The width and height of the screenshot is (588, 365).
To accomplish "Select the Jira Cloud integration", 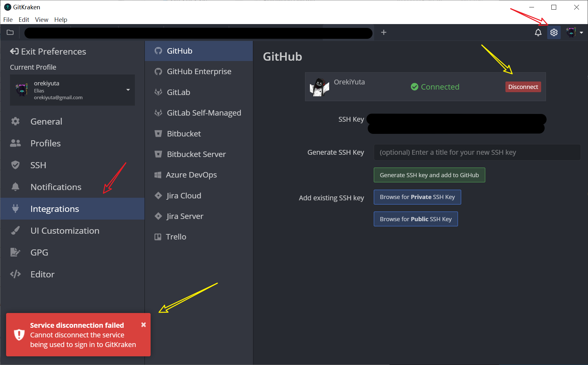I will [184, 196].
